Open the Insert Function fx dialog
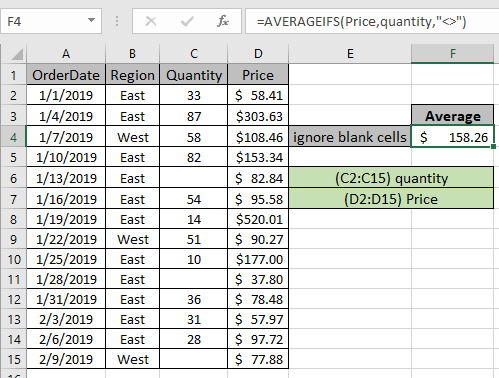The width and height of the screenshot is (499, 378). click(x=222, y=22)
